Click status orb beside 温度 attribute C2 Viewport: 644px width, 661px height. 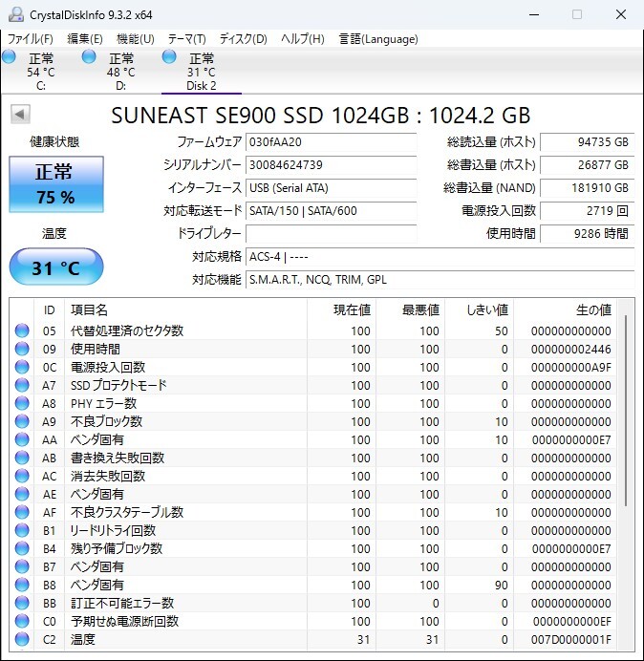coord(22,639)
